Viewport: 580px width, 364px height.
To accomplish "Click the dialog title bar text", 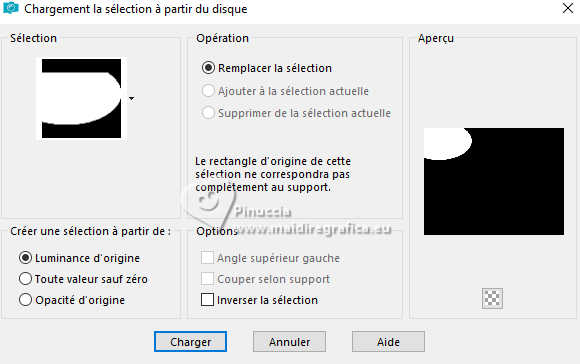I will (136, 9).
